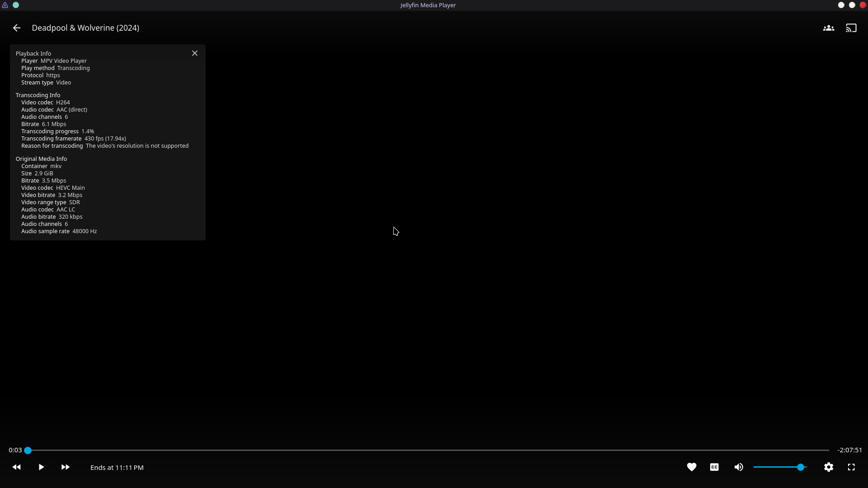
Task: Toggle favorite heart icon
Action: (691, 467)
